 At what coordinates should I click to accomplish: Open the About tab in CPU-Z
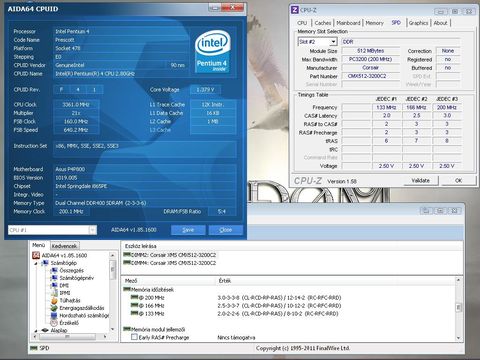coord(440,23)
